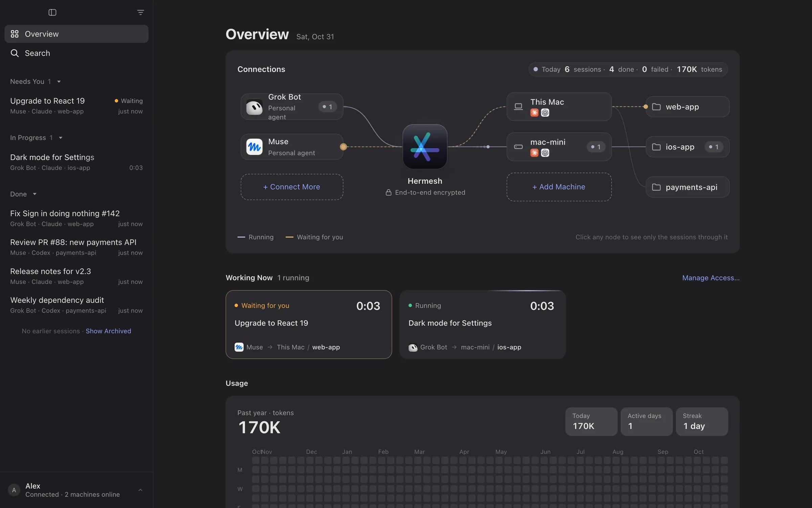Viewport: 812px width, 508px height.
Task: Click Claude icon under This Mac
Action: 534,112
